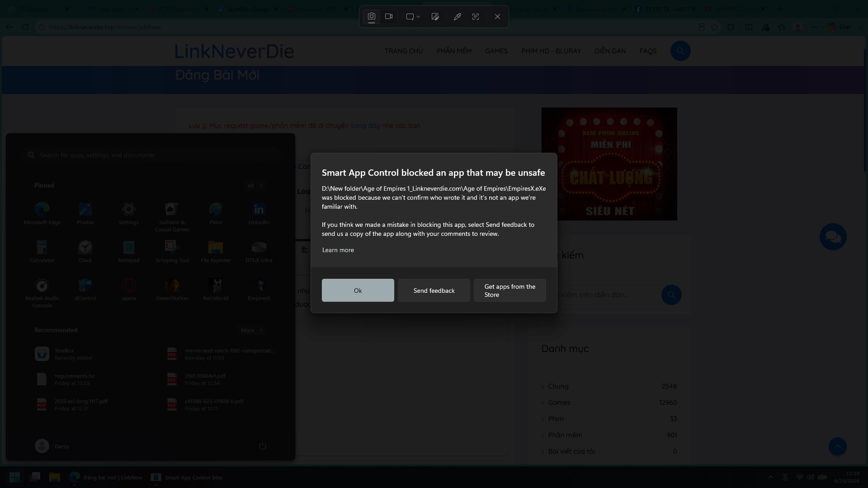The width and height of the screenshot is (868, 488).
Task: Open the GAMES menu item
Action: click(496, 51)
